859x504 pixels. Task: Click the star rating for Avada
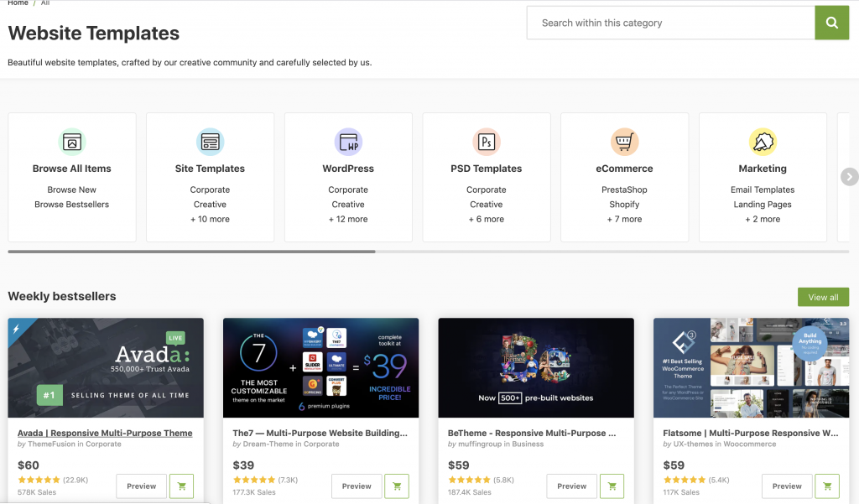[39, 480]
